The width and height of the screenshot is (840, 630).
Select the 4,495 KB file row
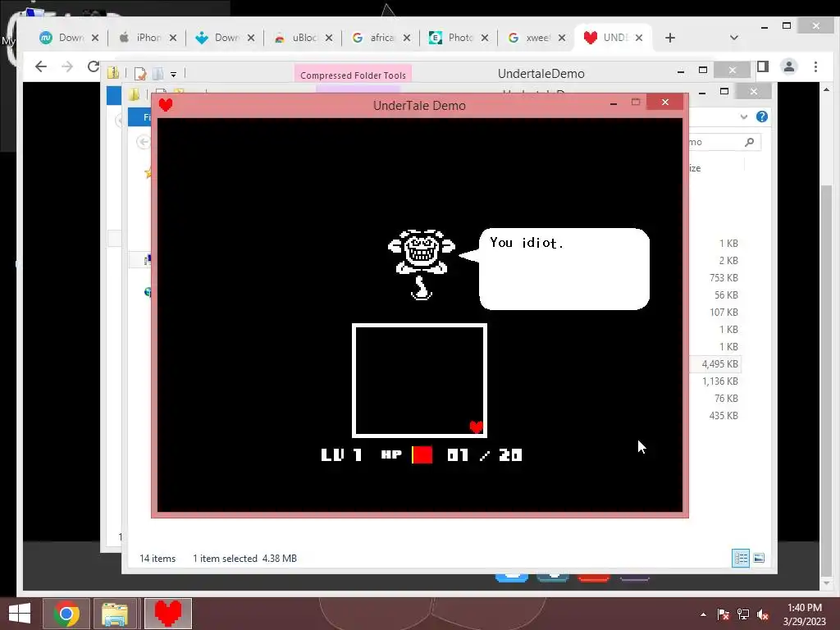(714, 363)
